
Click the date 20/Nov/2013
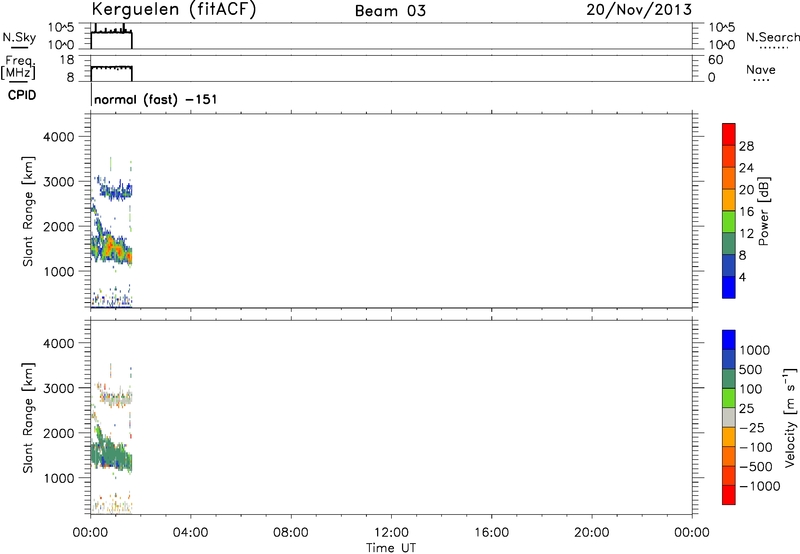click(x=639, y=10)
